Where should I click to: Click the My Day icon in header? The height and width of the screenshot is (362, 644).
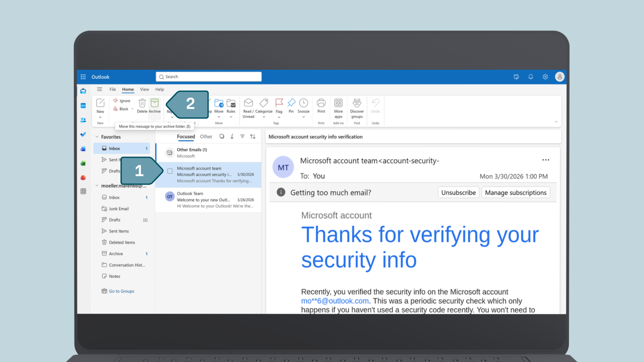point(516,77)
